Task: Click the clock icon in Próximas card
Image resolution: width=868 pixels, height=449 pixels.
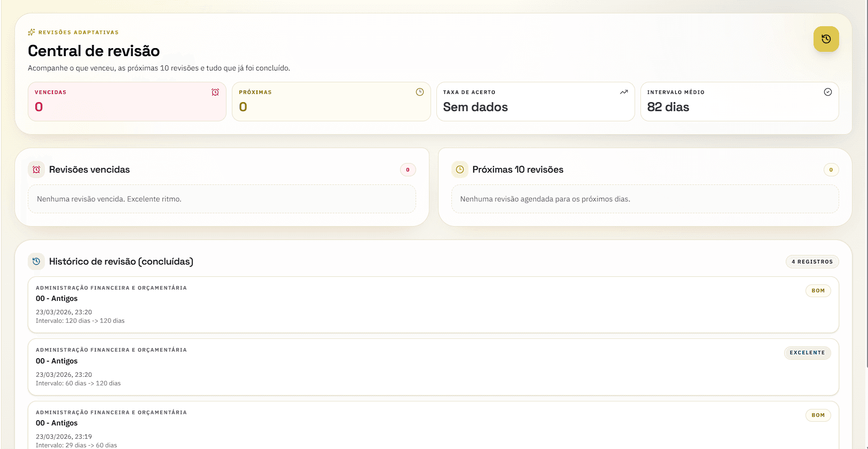Action: (420, 92)
